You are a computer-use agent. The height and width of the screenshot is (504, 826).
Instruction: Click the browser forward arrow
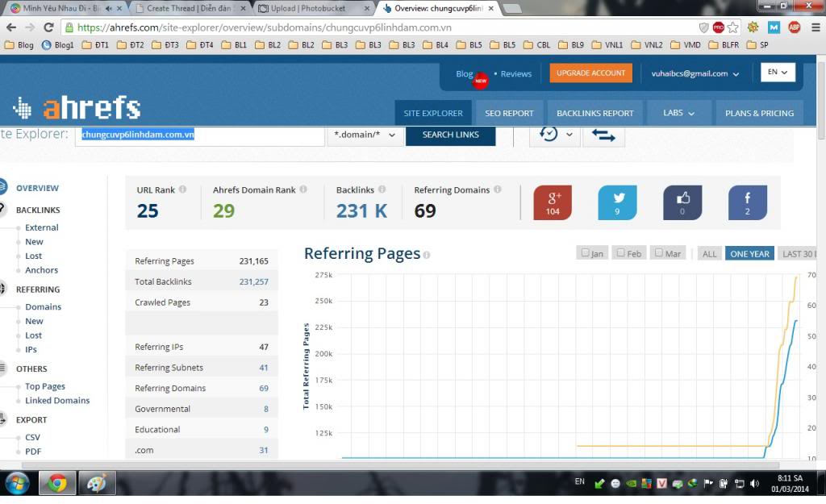[x=30, y=27]
